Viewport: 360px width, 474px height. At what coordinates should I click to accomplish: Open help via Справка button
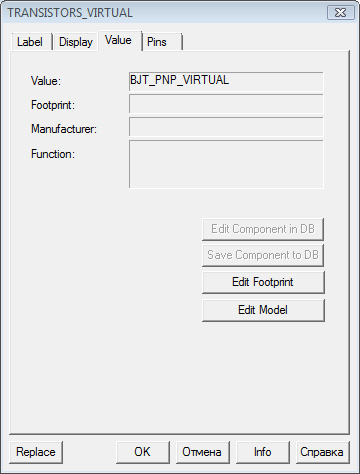[322, 452]
